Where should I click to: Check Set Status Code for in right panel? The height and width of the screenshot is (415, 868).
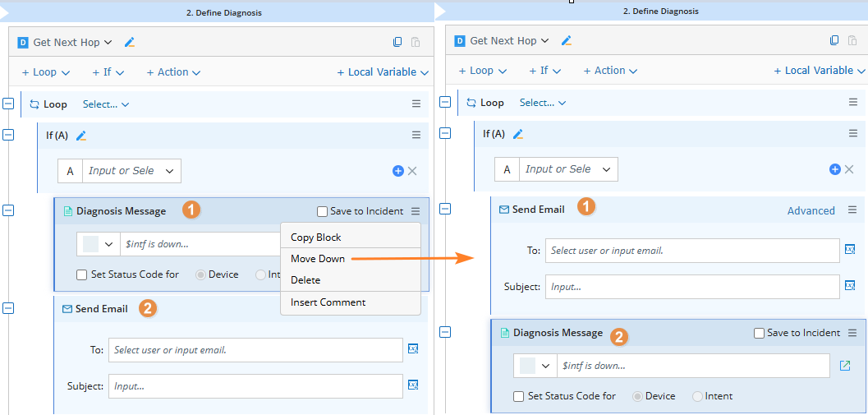(518, 396)
